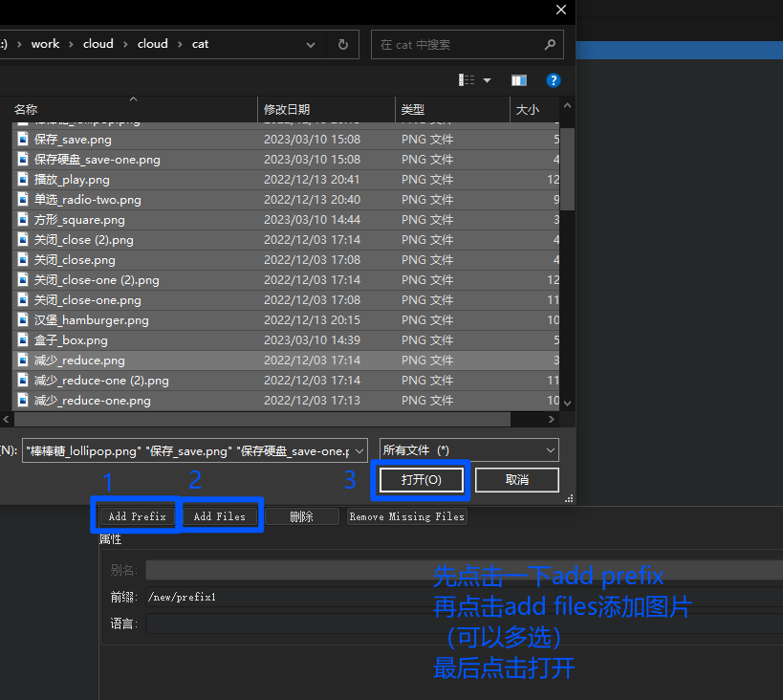Click the 取消 button
The width and height of the screenshot is (783, 700).
click(517, 480)
